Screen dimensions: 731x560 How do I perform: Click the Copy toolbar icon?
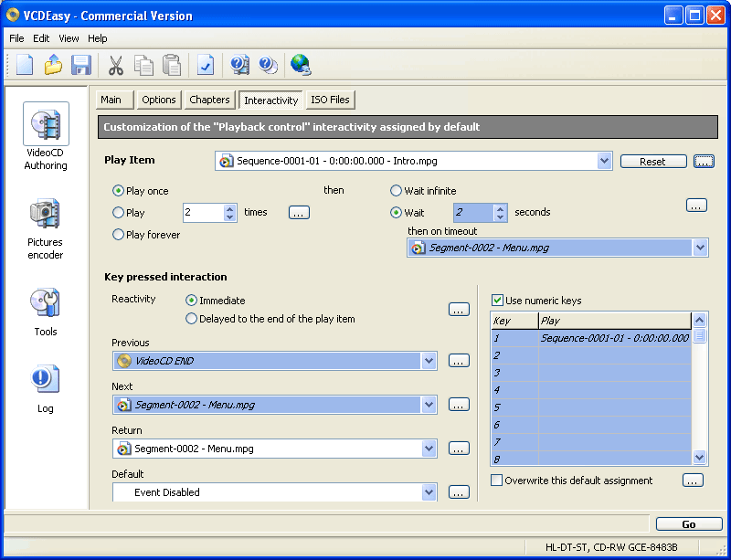click(x=143, y=64)
